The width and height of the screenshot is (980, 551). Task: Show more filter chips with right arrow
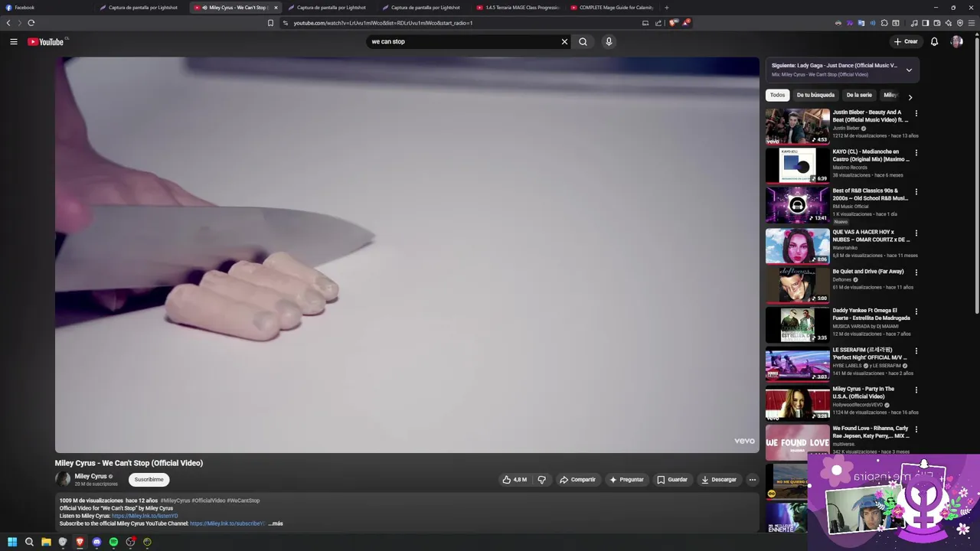(x=910, y=97)
